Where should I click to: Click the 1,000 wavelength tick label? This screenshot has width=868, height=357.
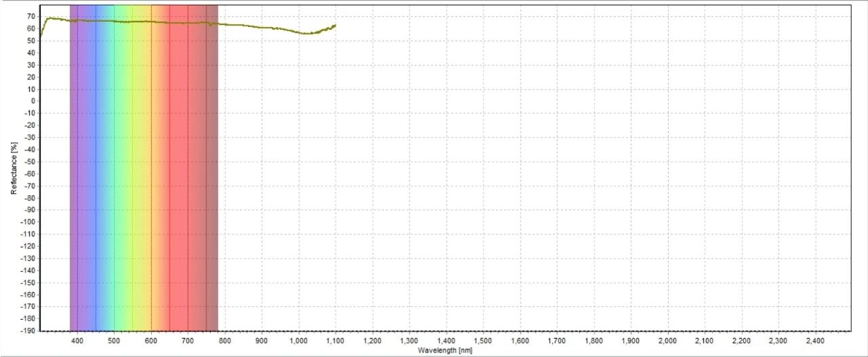(298, 340)
